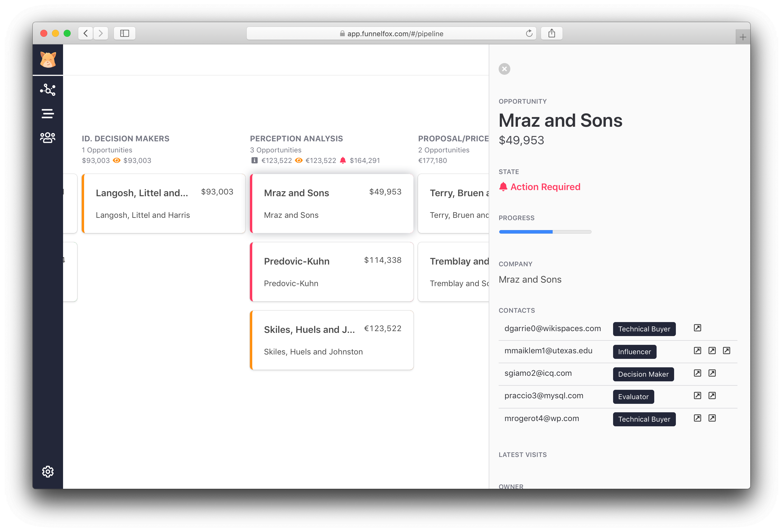
Task: Open the contacts section in the sidebar
Action: click(48, 137)
